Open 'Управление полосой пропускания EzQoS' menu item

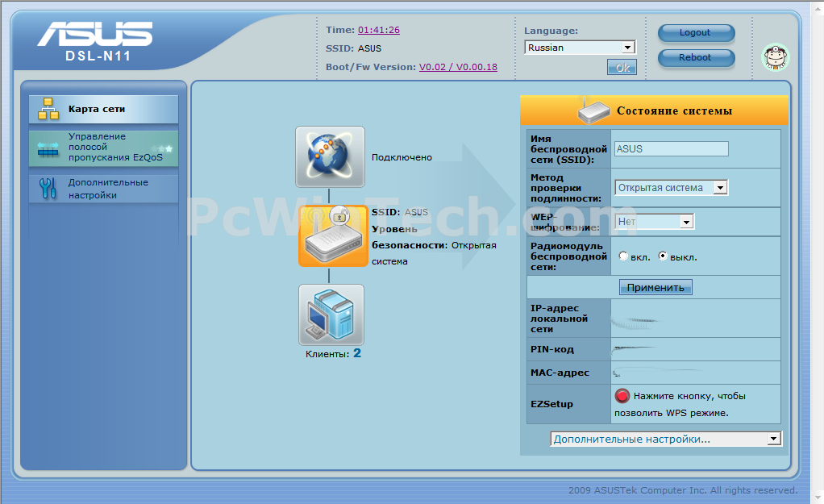coord(103,147)
